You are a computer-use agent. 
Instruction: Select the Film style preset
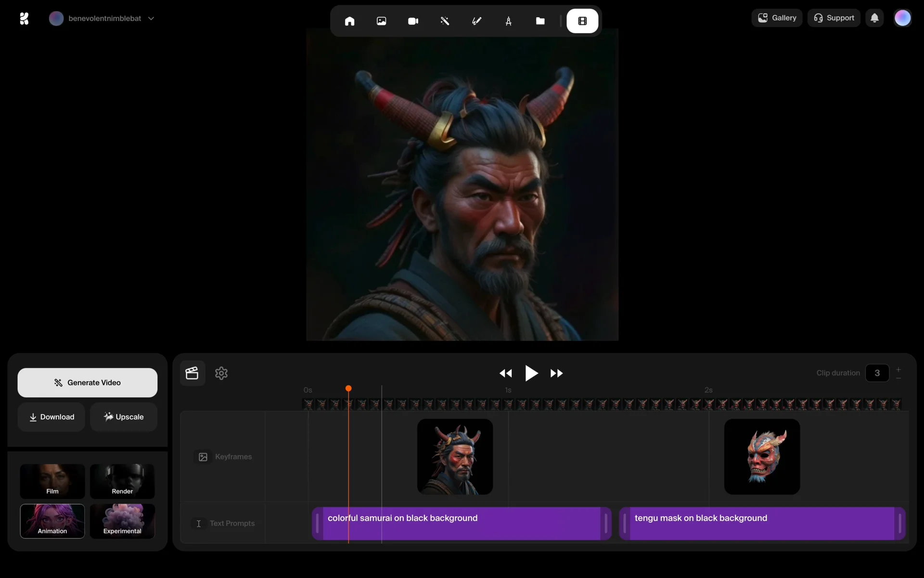click(x=52, y=481)
